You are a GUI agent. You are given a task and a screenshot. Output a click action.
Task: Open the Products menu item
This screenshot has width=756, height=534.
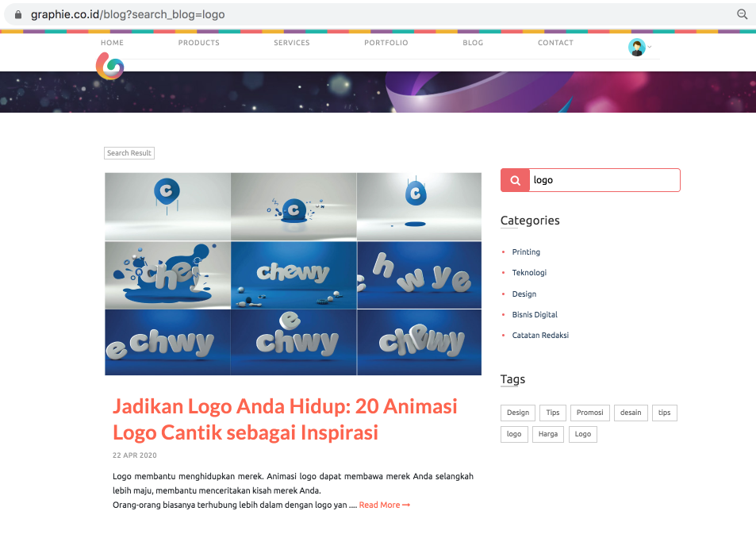coord(198,42)
